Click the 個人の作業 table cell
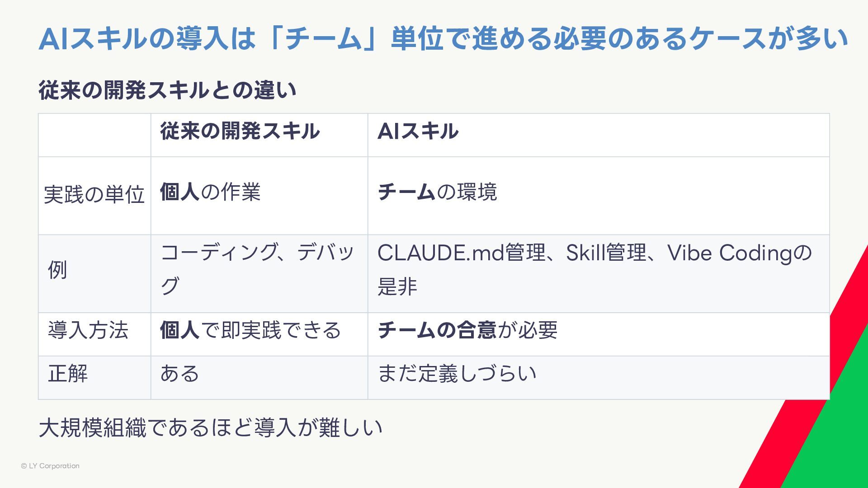The height and width of the screenshot is (488, 868). tap(210, 192)
